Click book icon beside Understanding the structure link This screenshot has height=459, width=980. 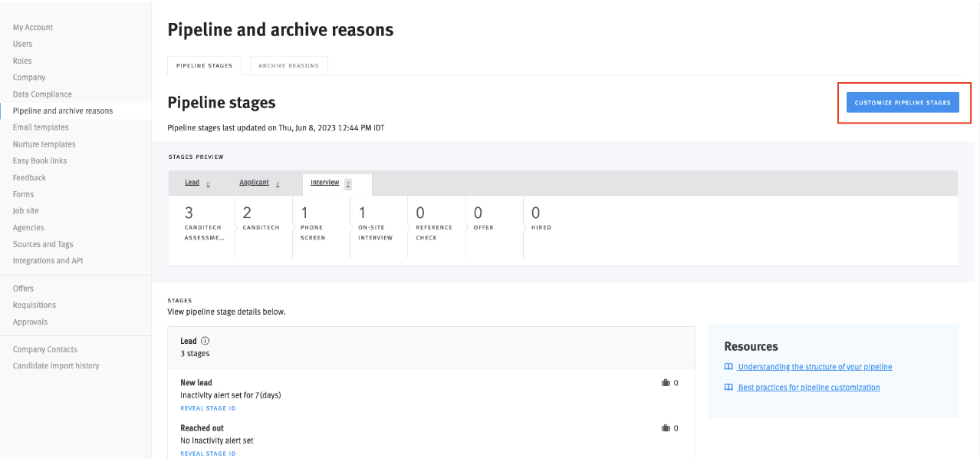[x=728, y=367]
